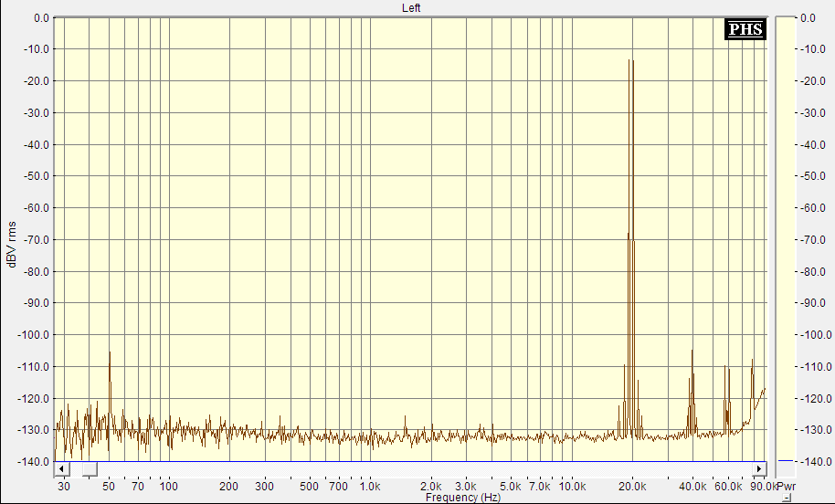Click the 2.0k frequency tick label
The image size is (835, 504).
click(x=430, y=486)
